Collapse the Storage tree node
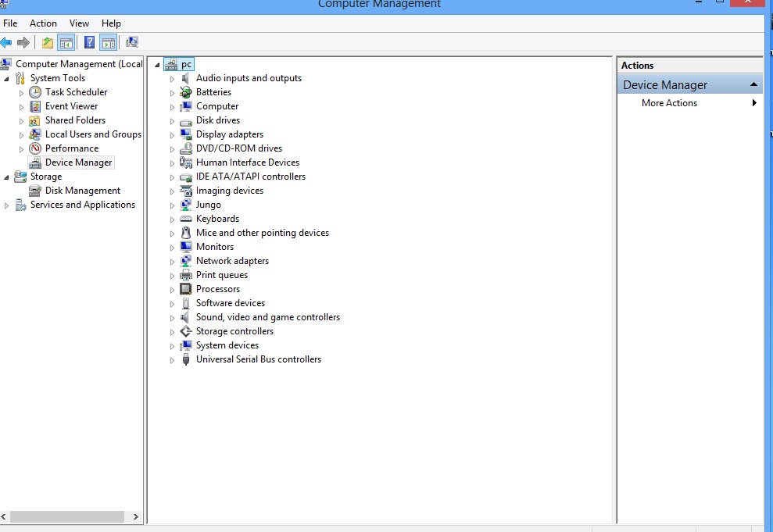 (x=6, y=177)
